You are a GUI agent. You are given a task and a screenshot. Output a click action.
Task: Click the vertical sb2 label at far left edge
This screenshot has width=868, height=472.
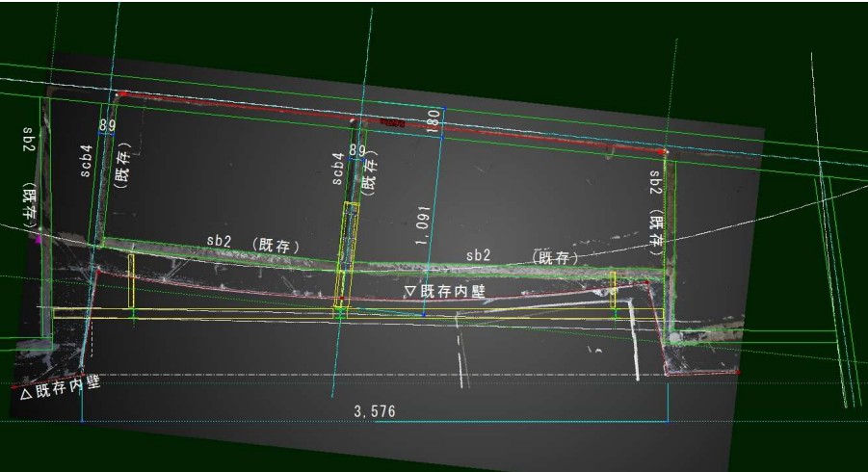tap(29, 140)
